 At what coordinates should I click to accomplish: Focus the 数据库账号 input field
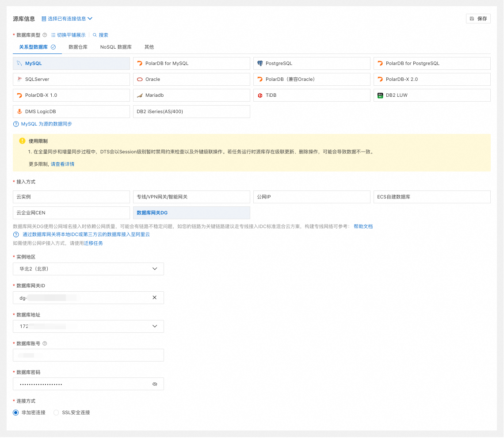point(88,355)
